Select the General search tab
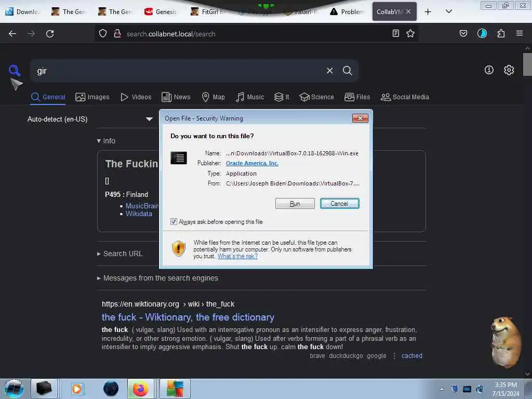Screen dimensions: 532x399 point(48,97)
